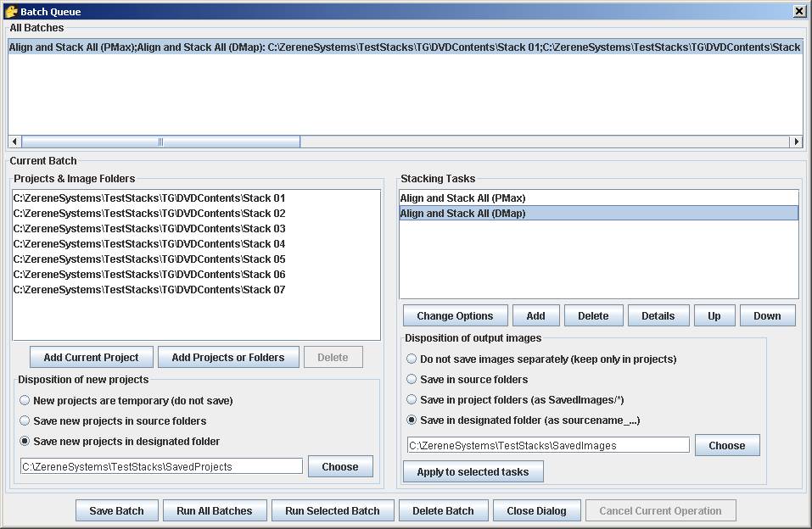Image resolution: width=812 pixels, height=529 pixels.
Task: Open Details for the stacking task
Action: [658, 315]
